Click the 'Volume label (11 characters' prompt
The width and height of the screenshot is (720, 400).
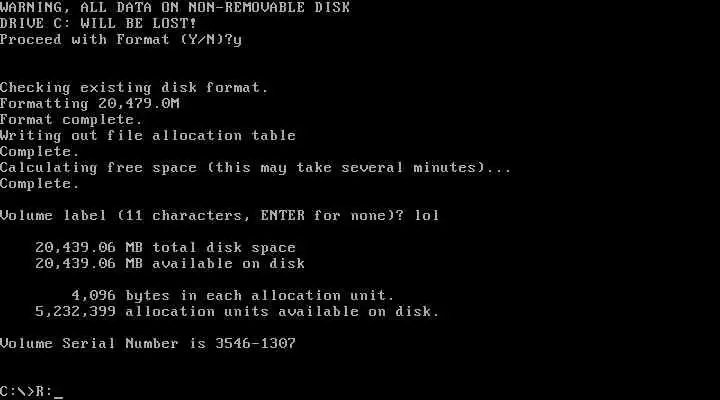[202, 215]
